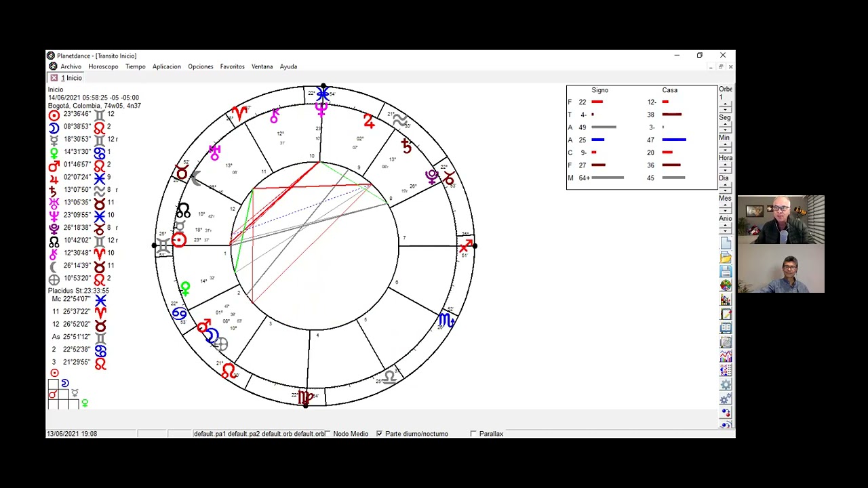
Task: Click the double gears settings icon
Action: click(x=726, y=399)
